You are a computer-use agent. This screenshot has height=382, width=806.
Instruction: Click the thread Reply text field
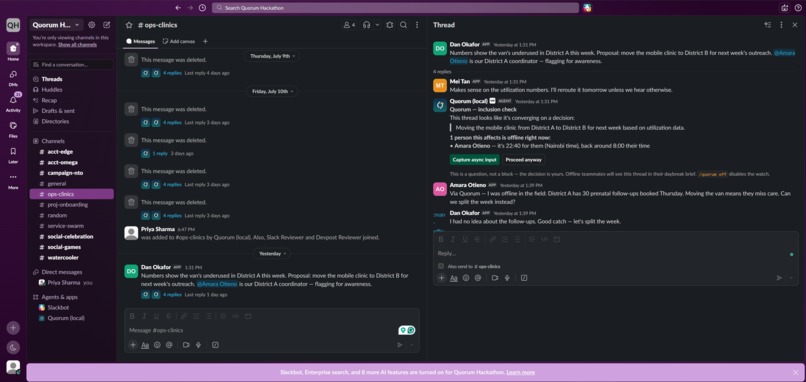[x=612, y=253]
